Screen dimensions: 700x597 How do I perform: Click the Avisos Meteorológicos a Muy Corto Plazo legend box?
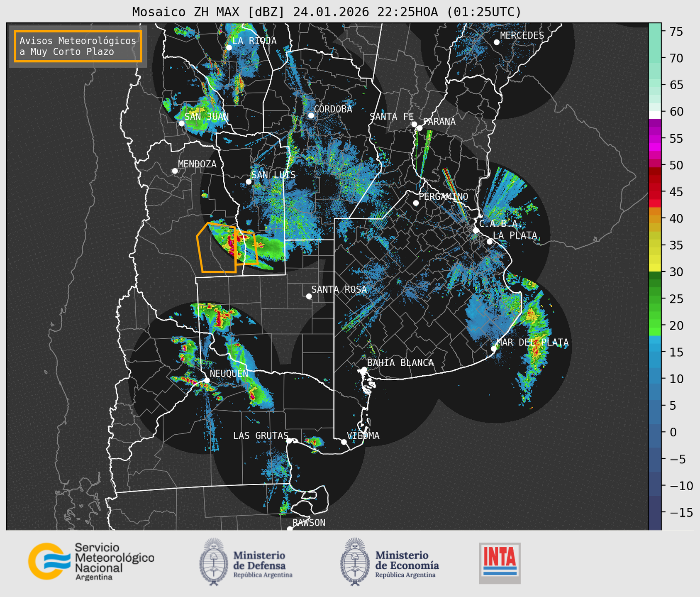[x=78, y=46]
